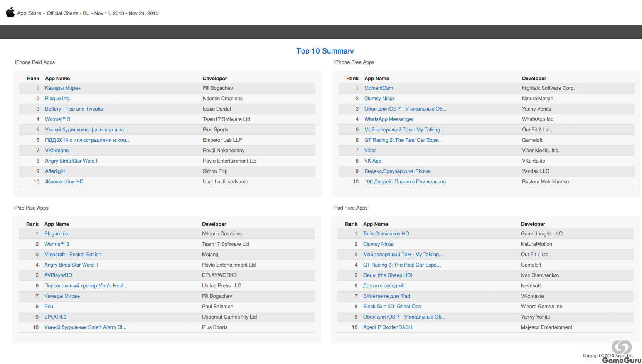Open GT Racing 2 in iPhone Free Apps
642x364 pixels.
(x=403, y=140)
